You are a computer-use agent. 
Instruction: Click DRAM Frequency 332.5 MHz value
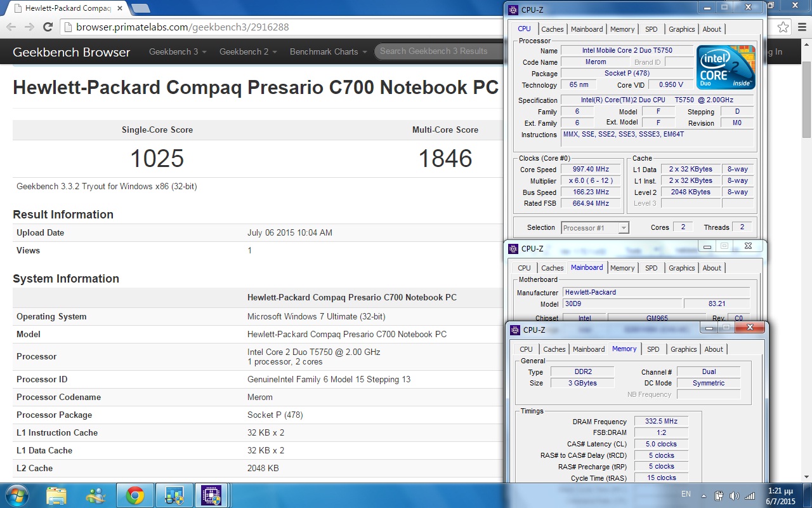pos(661,422)
